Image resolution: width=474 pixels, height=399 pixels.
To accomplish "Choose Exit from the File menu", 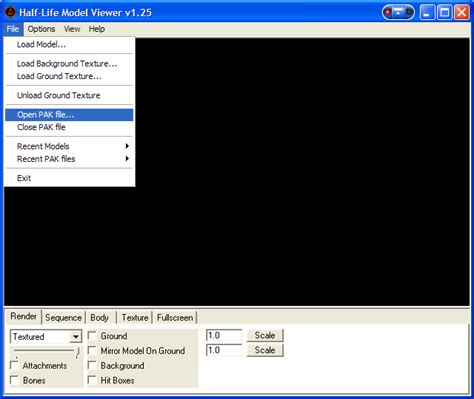I will coord(69,178).
